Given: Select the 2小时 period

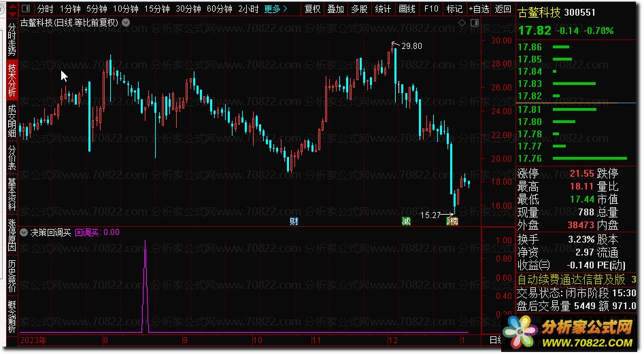Looking at the screenshot, I should (x=248, y=9).
